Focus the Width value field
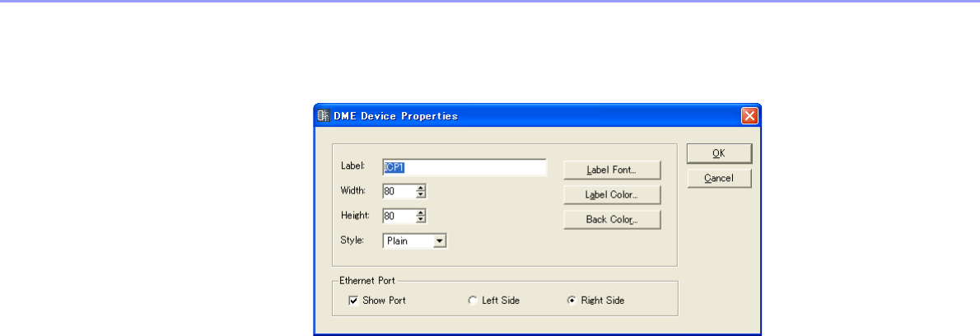980x336 pixels. [x=399, y=192]
